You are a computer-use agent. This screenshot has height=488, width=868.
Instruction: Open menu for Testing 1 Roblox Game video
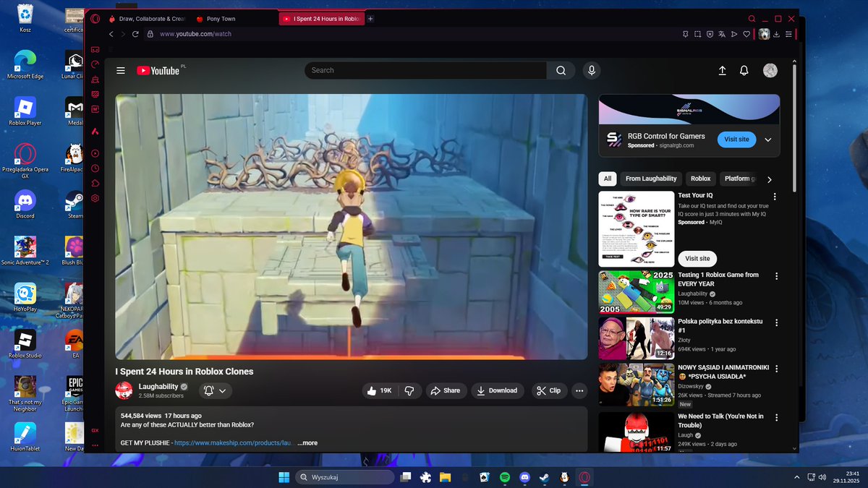(776, 276)
